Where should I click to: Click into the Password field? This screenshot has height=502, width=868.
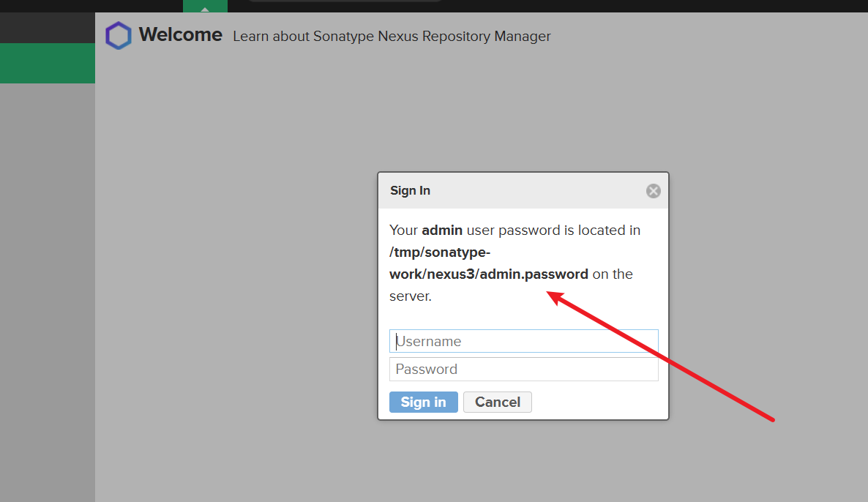523,369
